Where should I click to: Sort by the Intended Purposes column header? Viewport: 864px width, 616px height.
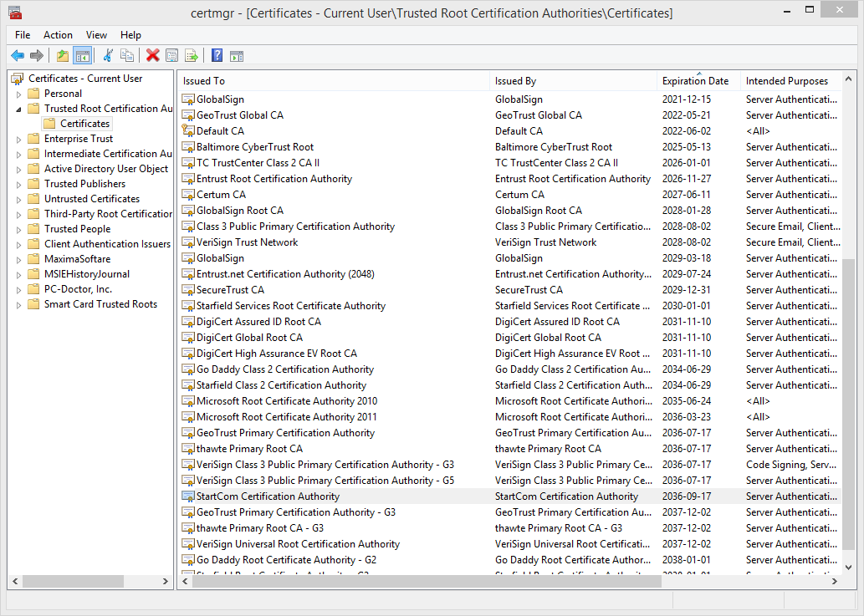[x=790, y=81]
